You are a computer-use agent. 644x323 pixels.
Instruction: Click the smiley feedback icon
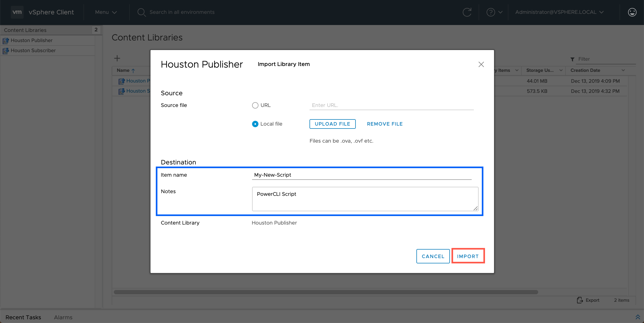click(x=632, y=12)
